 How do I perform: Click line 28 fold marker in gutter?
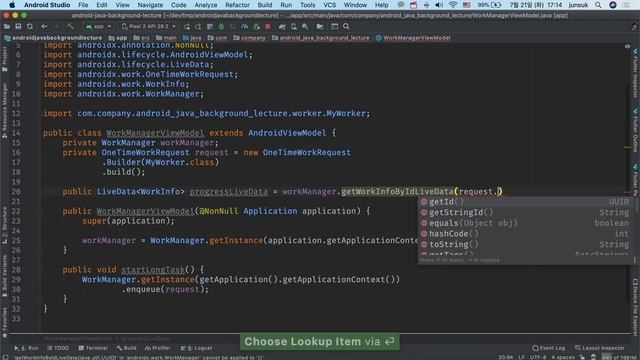(x=40, y=270)
